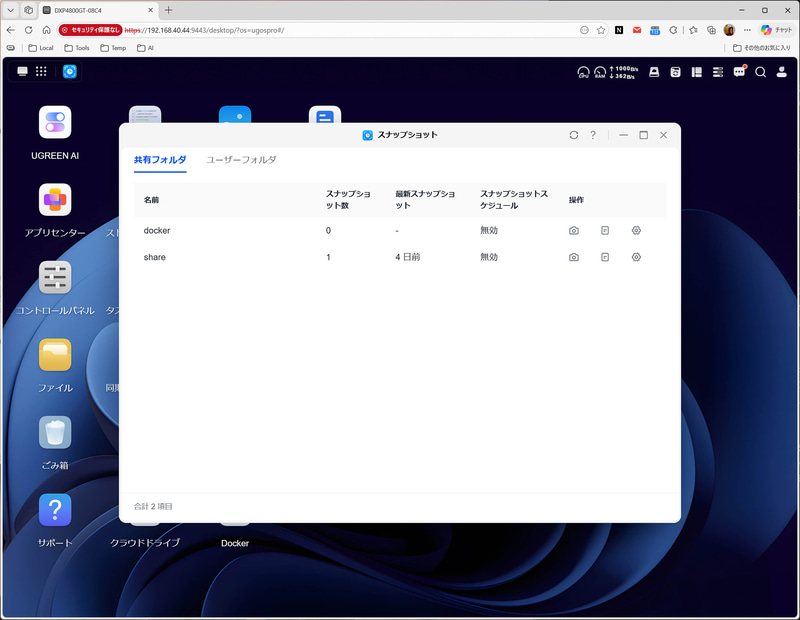800x620 pixels.
Task: Open the ごみ箱 trash icon
Action: (55, 432)
